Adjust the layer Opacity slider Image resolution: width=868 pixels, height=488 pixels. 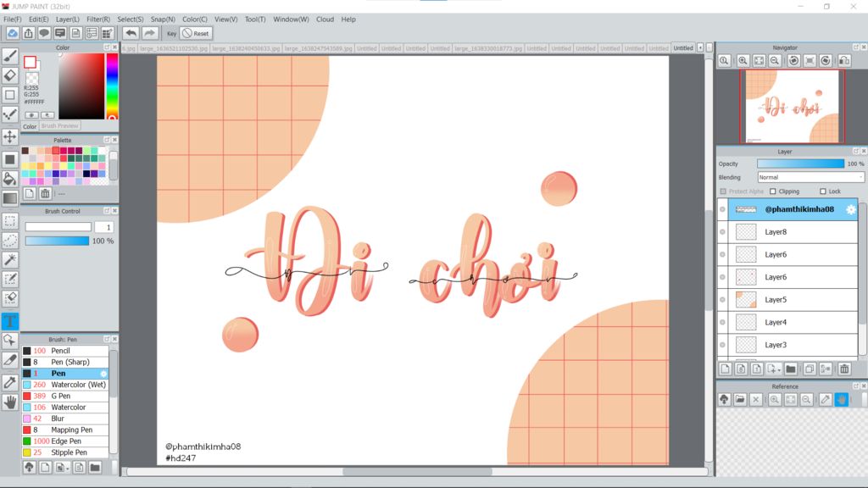pos(800,164)
